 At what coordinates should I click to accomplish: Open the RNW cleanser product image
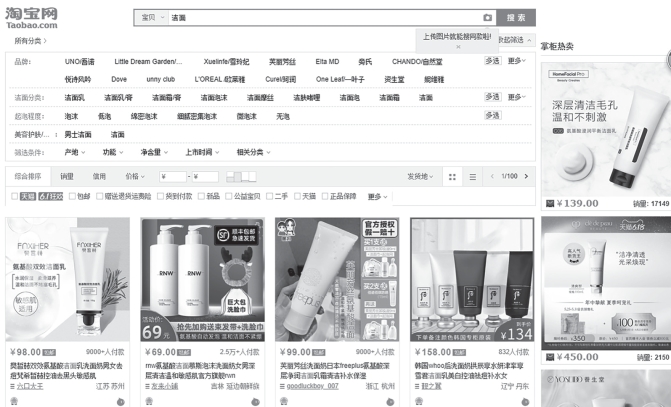[202, 279]
